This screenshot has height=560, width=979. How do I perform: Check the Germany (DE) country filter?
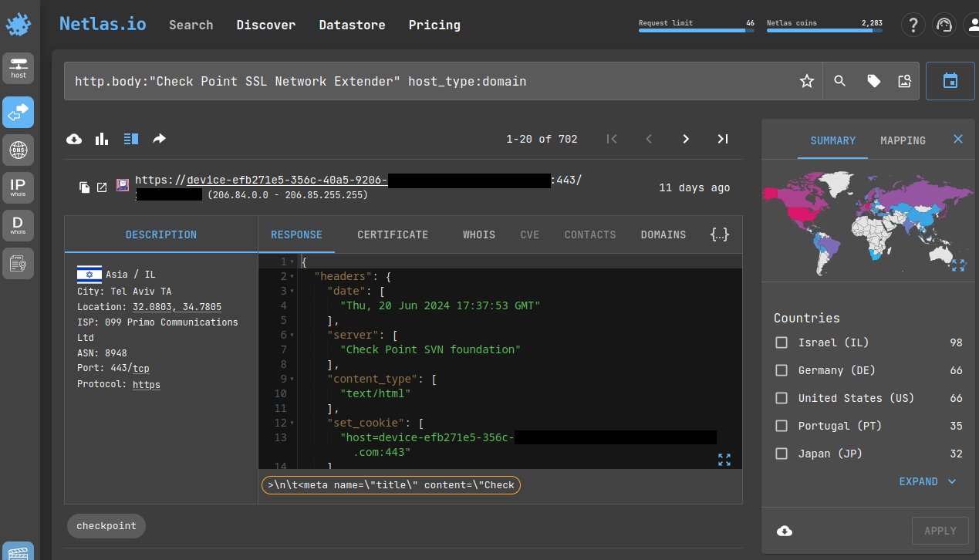(782, 370)
